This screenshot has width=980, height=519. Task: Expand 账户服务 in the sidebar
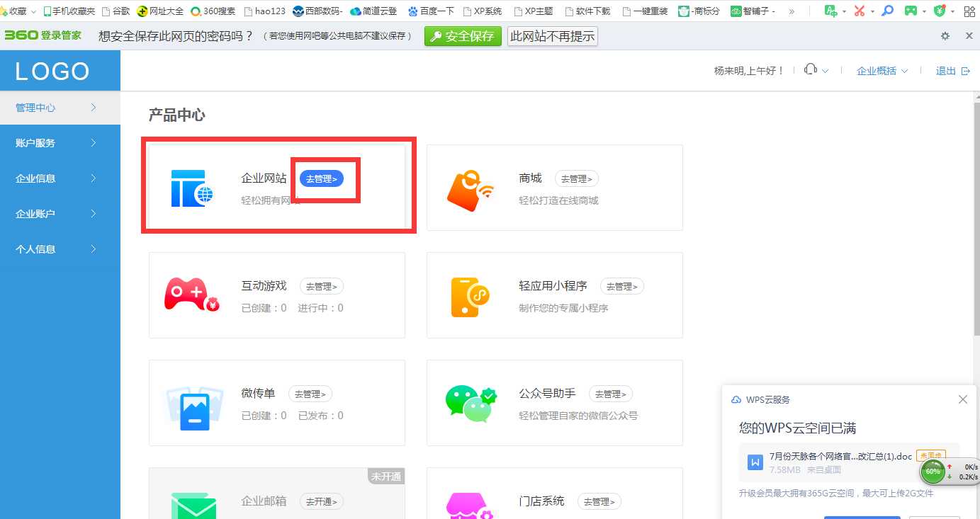click(x=60, y=143)
